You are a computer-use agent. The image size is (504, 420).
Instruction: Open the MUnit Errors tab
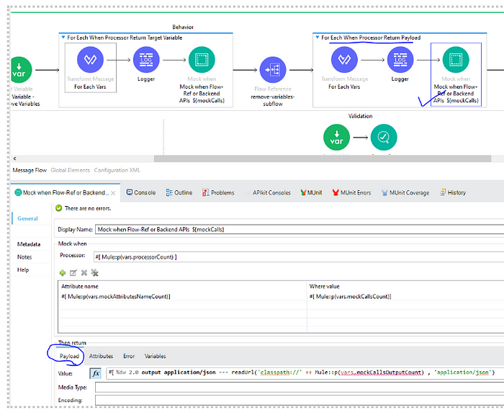[x=351, y=192]
